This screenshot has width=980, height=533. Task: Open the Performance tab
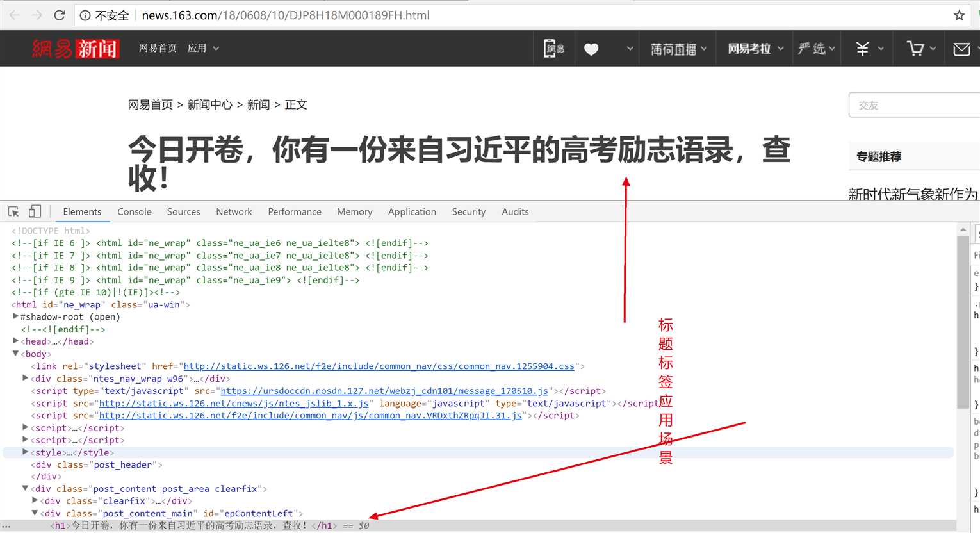click(x=295, y=211)
